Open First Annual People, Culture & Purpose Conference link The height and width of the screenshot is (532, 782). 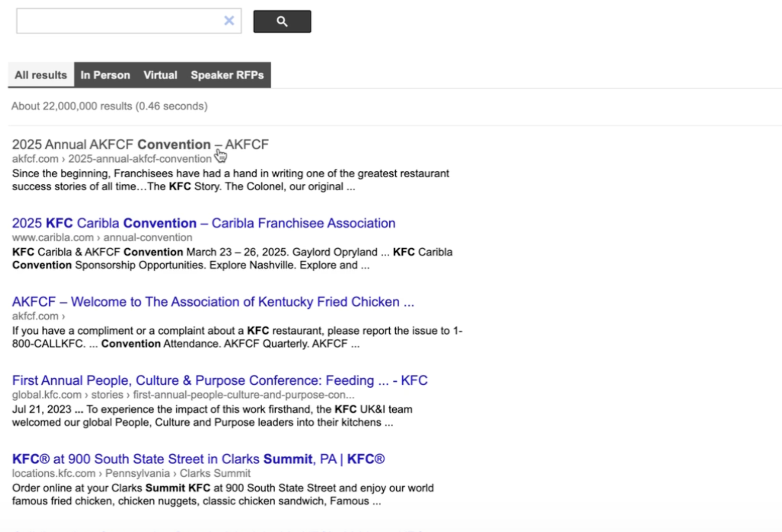click(x=220, y=380)
